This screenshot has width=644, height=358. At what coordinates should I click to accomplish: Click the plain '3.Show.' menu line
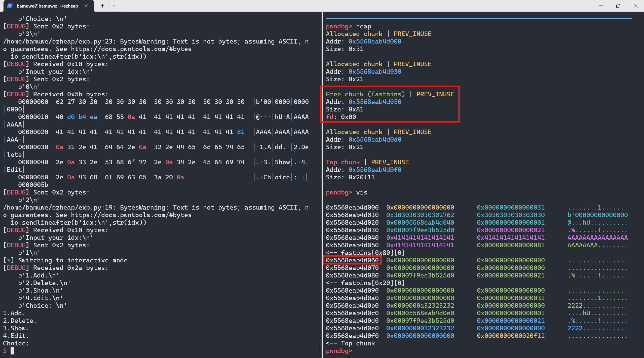pos(16,328)
